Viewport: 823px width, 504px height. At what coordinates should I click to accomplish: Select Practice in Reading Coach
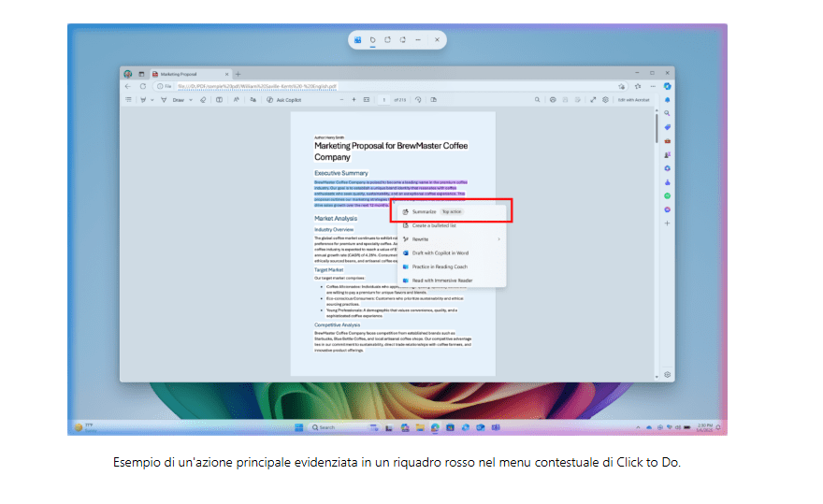pos(452,266)
